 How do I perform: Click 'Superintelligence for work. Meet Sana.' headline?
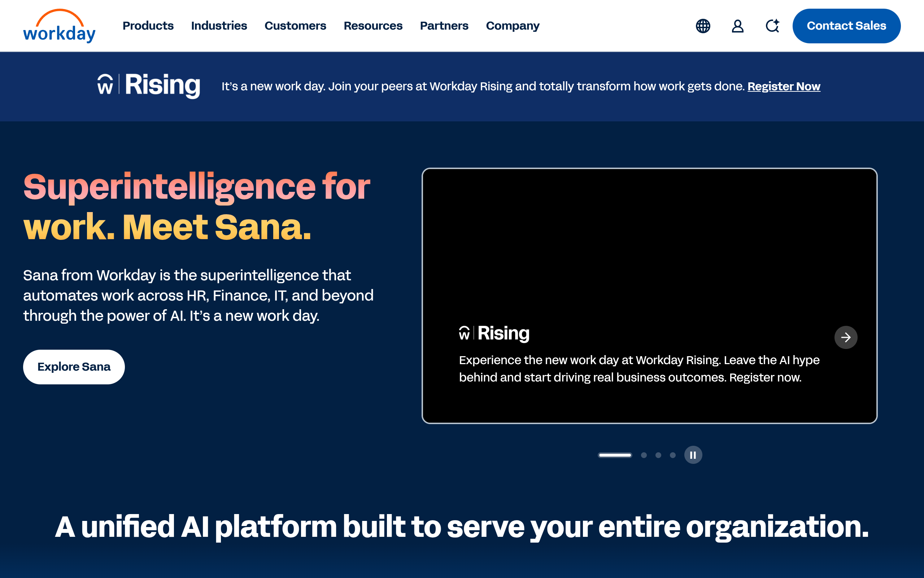pyautogui.click(x=197, y=207)
